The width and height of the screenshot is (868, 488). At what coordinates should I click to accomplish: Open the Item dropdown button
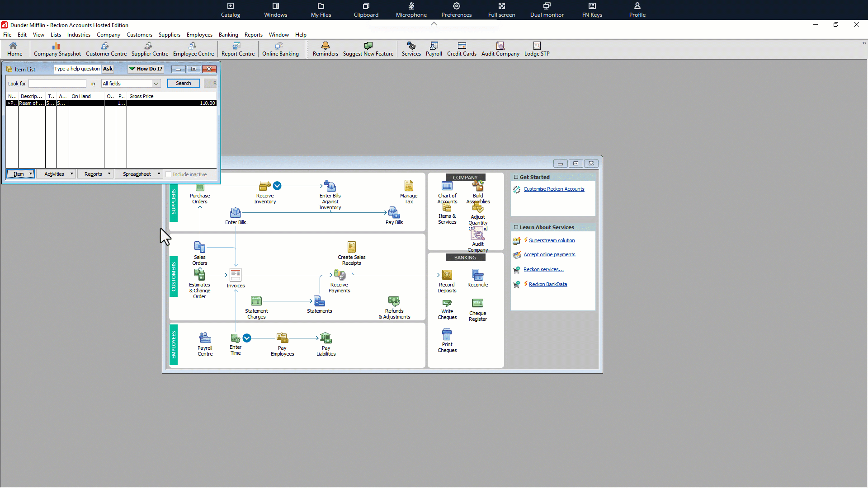20,174
